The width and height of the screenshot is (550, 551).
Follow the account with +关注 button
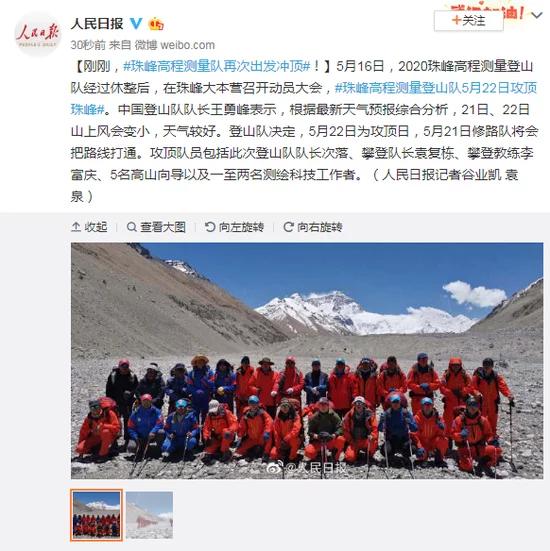coord(468,20)
